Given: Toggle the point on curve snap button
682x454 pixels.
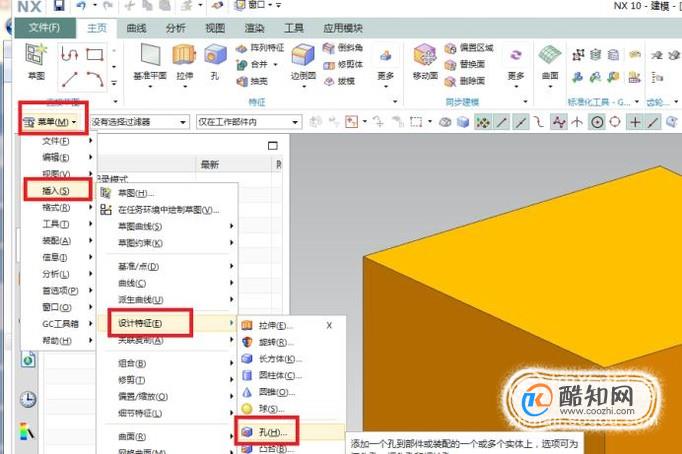Looking at the screenshot, I should click(652, 122).
